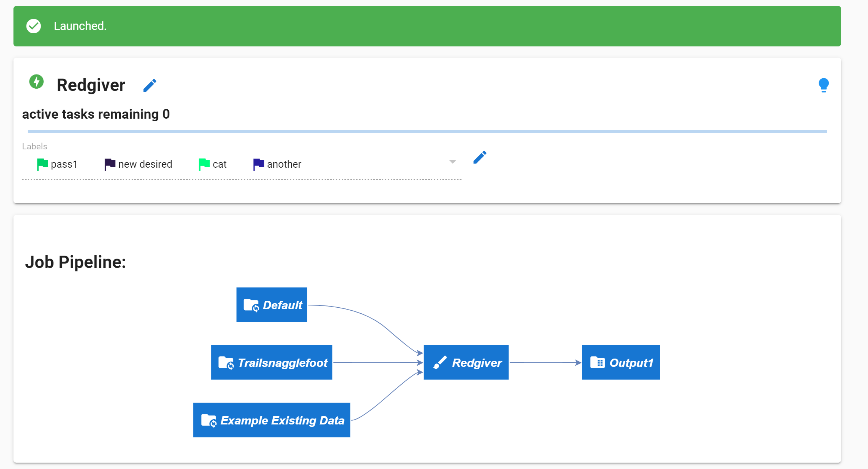Click the Labels selection field
Viewport: 868px width, 469px height.
[x=374, y=164]
